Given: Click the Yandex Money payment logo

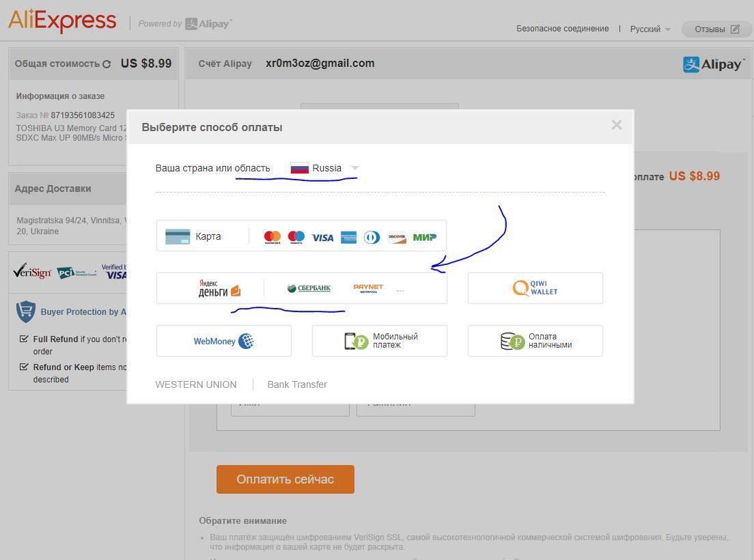Looking at the screenshot, I should point(219,288).
